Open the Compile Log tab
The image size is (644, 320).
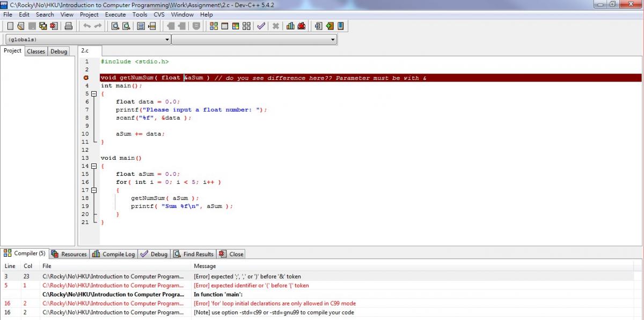point(114,254)
